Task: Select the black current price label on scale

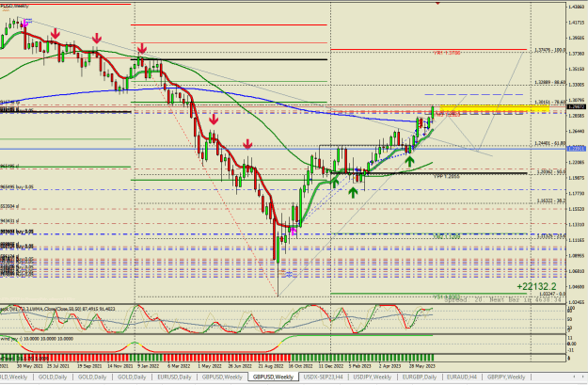Action: (577, 107)
